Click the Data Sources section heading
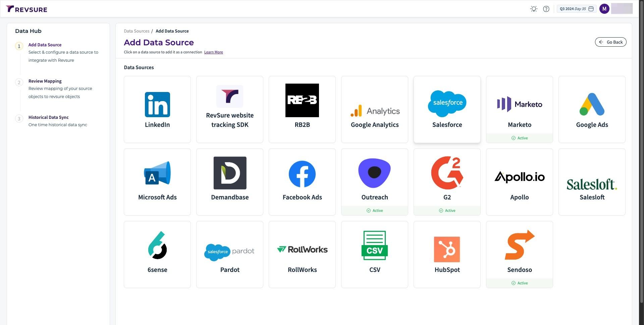Screen dimensions: 644x325 [139, 67]
